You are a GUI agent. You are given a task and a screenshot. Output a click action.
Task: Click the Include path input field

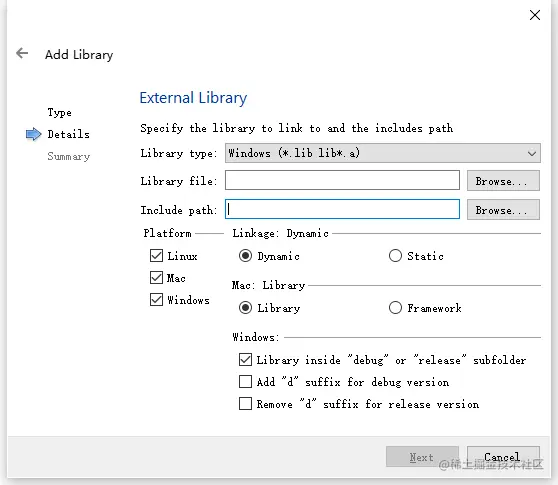pyautogui.click(x=342, y=209)
